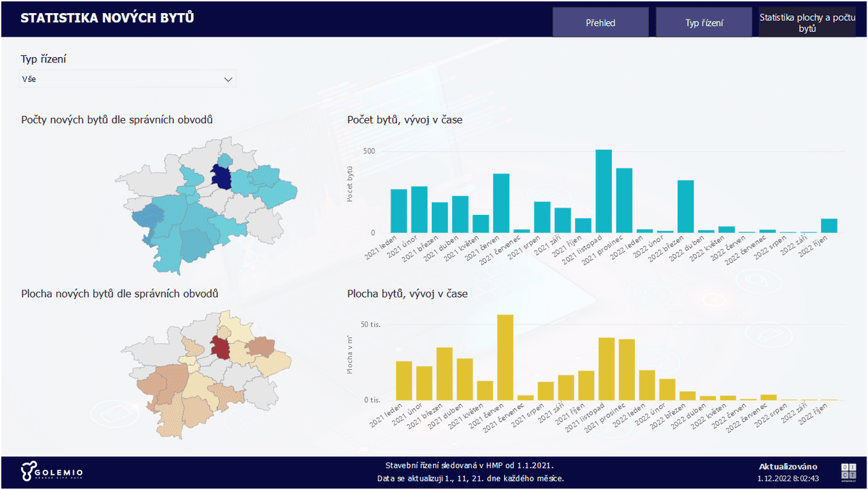Click the 2021 listopad yellow bar in area chart
The image size is (868, 490).
[606, 369]
